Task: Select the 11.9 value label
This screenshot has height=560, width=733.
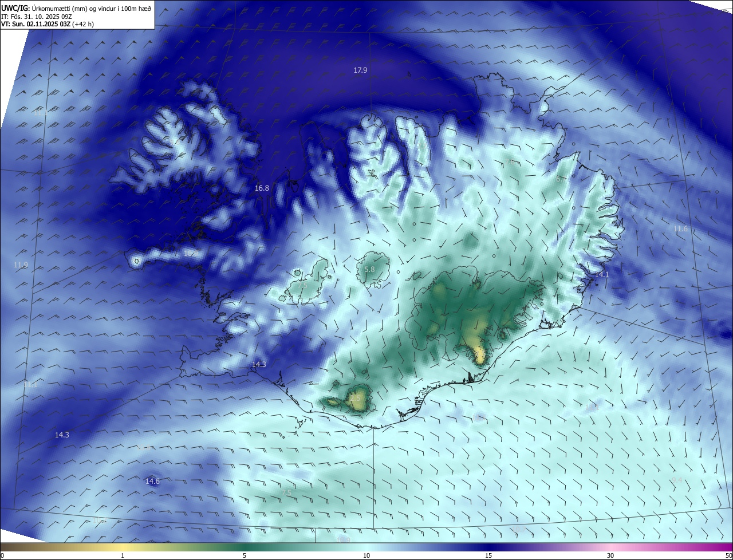Action: (x=21, y=265)
